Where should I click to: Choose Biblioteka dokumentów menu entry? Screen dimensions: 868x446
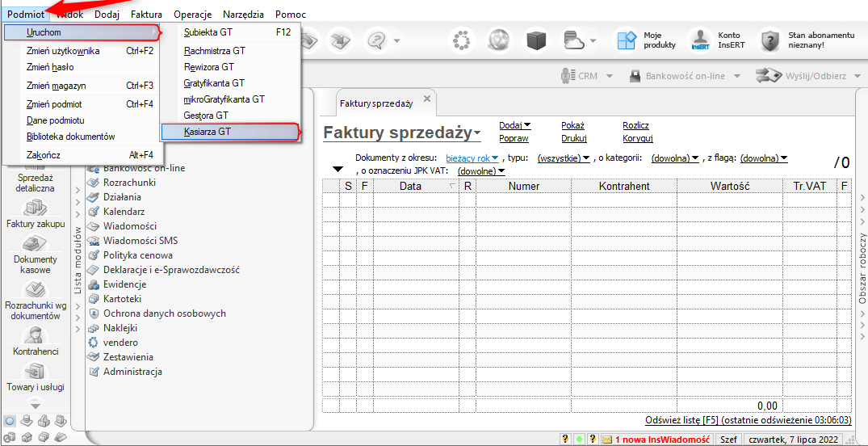(x=82, y=137)
